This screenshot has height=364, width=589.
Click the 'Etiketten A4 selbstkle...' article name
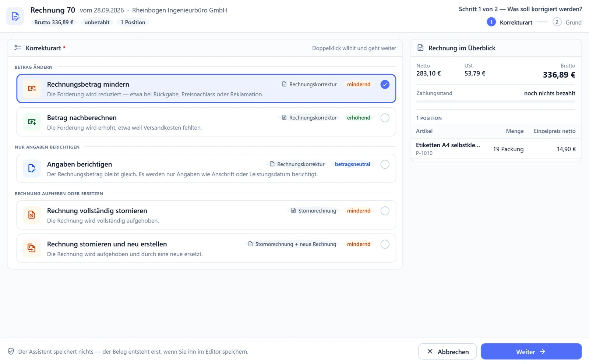pyautogui.click(x=448, y=145)
